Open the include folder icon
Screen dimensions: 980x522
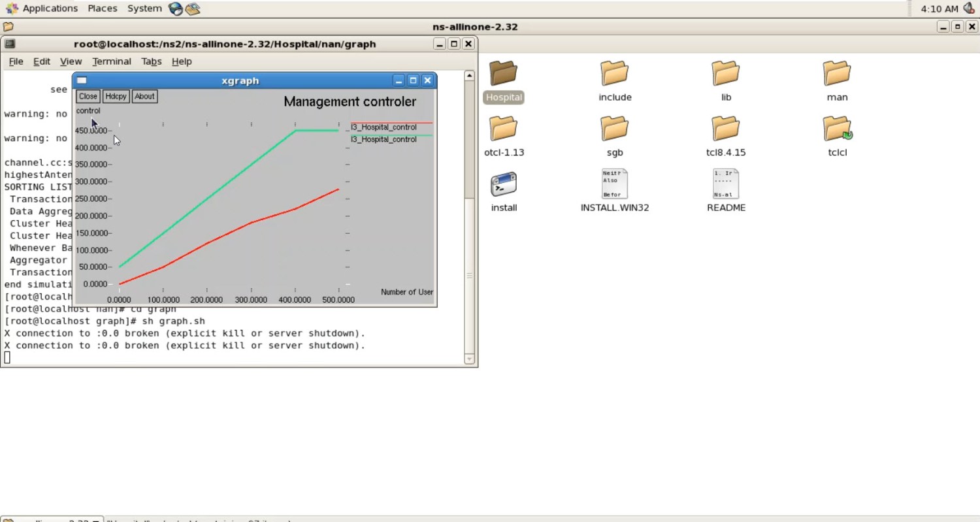614,74
